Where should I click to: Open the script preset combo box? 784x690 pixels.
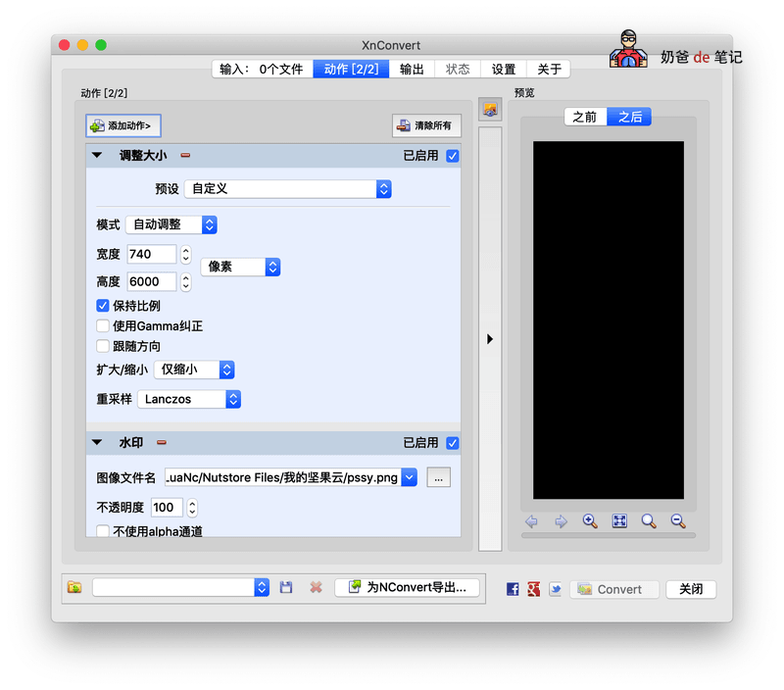[181, 587]
